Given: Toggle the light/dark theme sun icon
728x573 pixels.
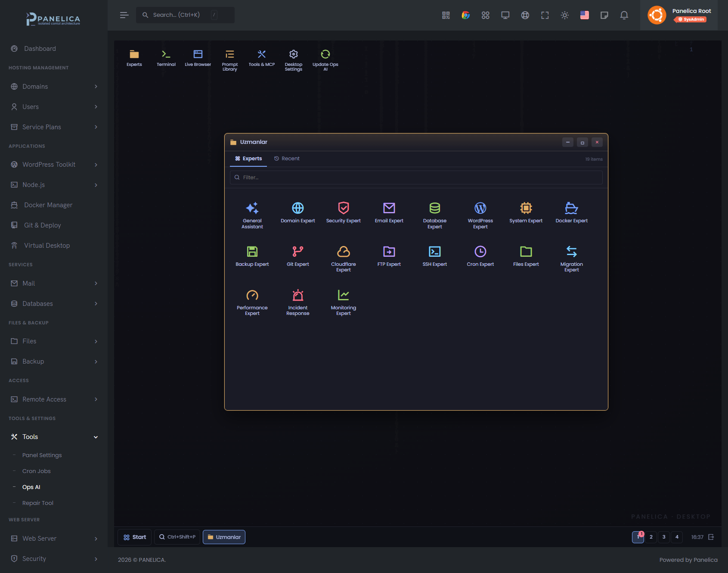Looking at the screenshot, I should (x=565, y=15).
